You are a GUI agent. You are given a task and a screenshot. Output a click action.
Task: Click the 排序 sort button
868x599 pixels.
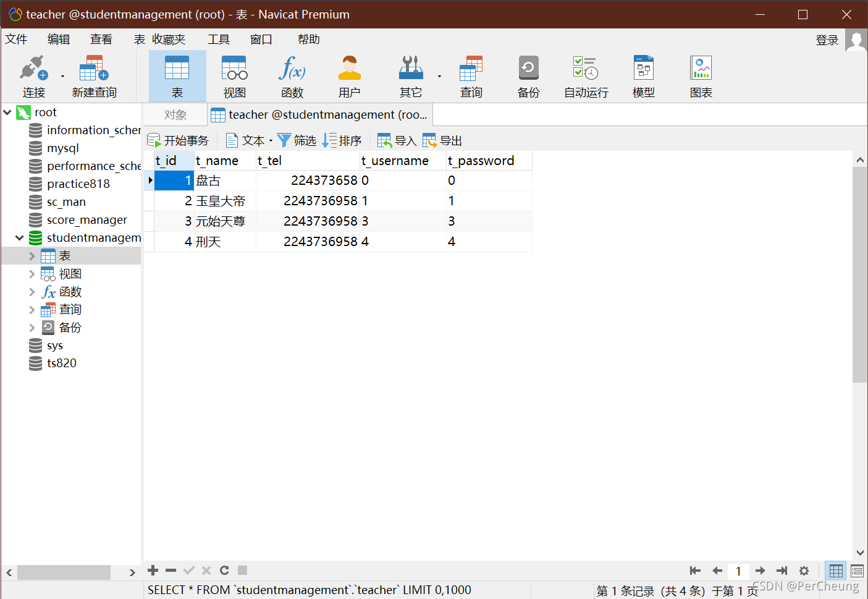click(x=342, y=141)
